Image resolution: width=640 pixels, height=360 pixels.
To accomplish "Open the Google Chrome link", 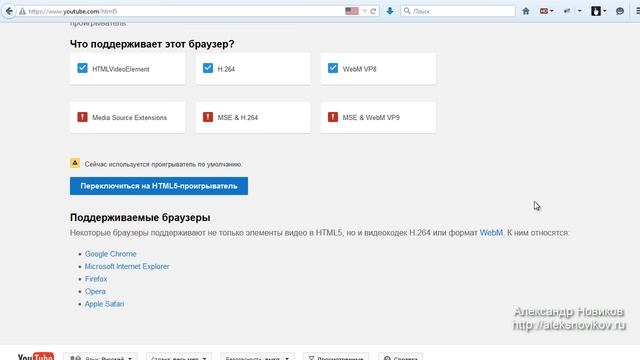I will point(111,254).
